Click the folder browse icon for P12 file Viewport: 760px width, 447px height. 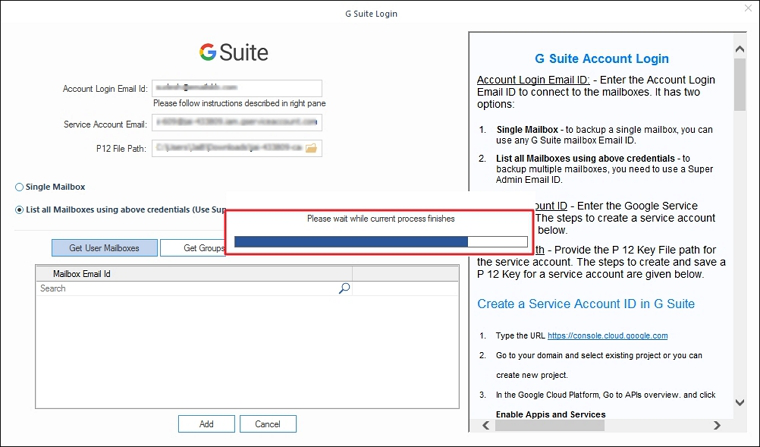point(311,148)
